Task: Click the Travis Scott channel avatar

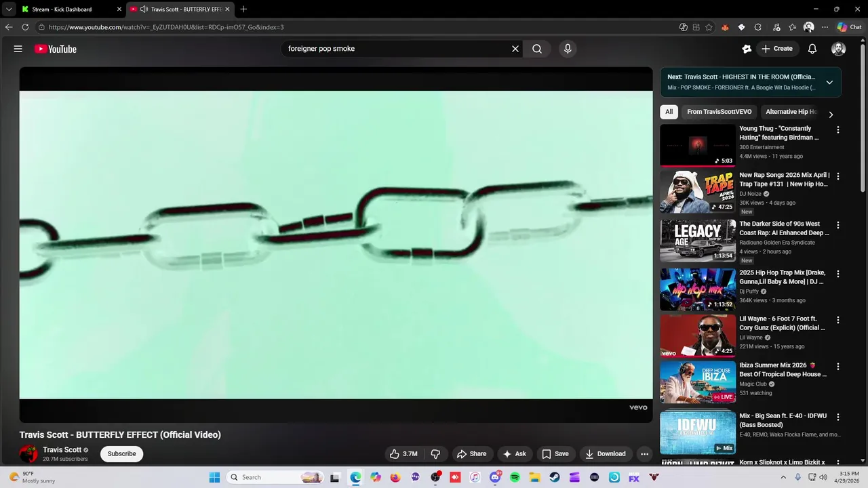Action: [28, 454]
